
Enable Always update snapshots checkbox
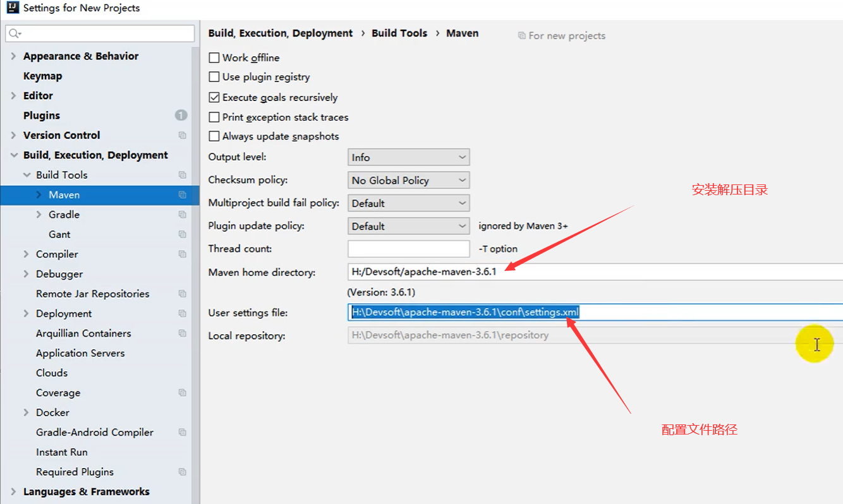coord(214,136)
